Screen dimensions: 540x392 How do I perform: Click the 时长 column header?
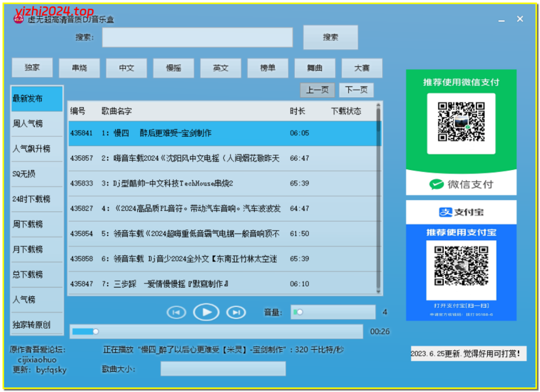[297, 111]
